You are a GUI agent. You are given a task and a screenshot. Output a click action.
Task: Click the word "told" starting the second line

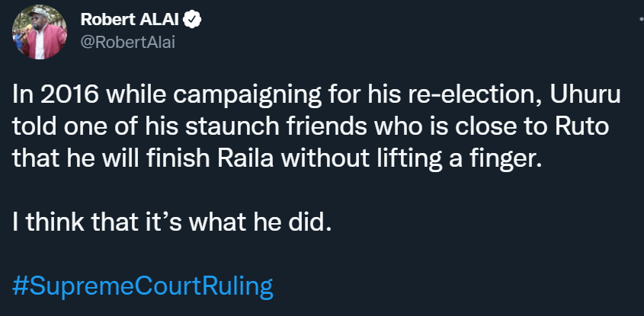34,129
